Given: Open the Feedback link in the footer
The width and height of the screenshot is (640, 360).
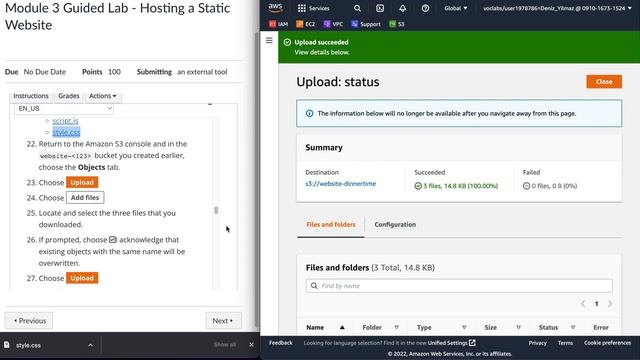Looking at the screenshot, I should 281,343.
